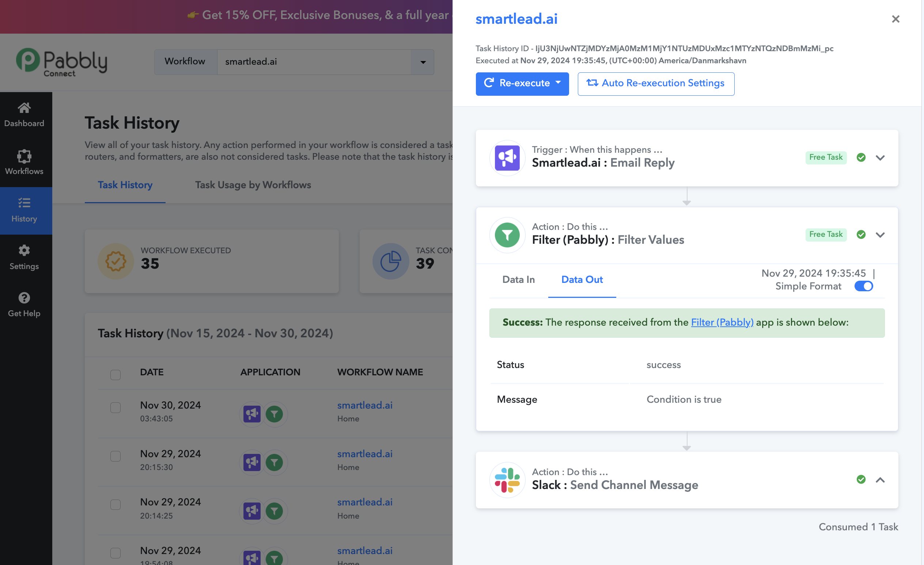Click the Workflow Executed badge icon
The height and width of the screenshot is (565, 924).
pyautogui.click(x=115, y=261)
